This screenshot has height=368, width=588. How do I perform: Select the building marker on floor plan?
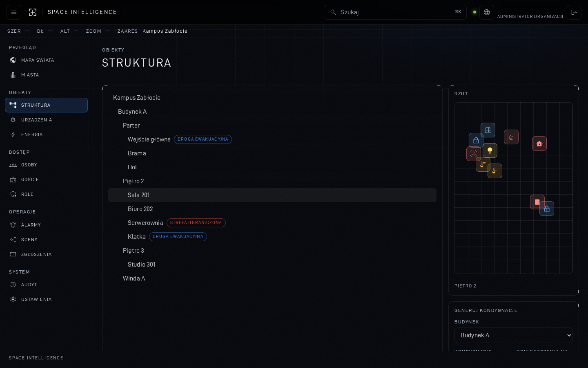click(x=488, y=130)
